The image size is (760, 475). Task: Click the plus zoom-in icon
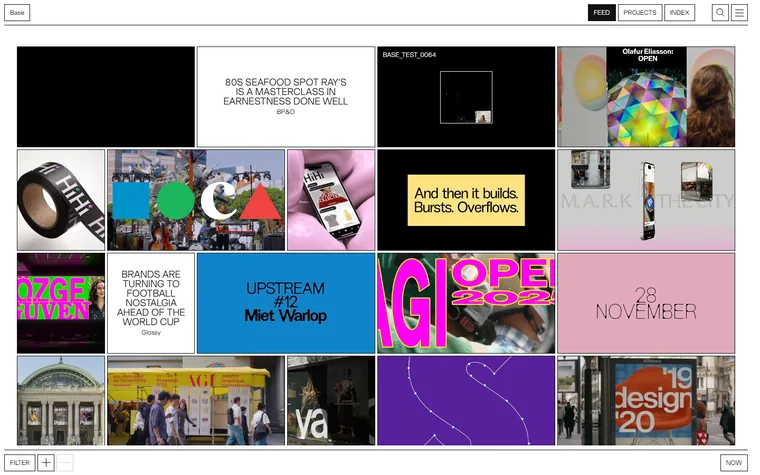(46, 462)
